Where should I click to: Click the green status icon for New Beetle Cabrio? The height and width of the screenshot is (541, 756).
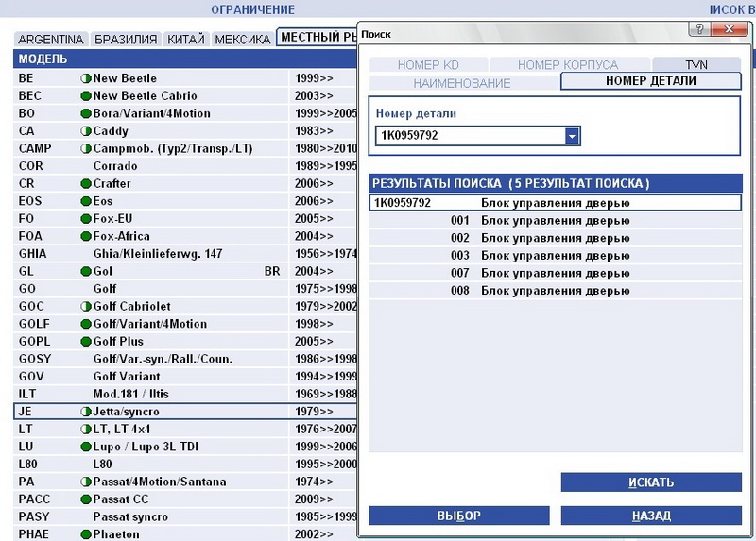86,96
